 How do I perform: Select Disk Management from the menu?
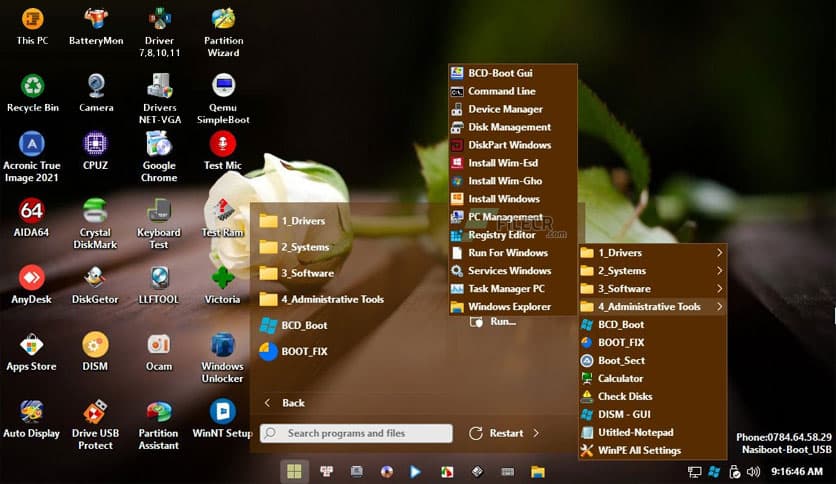pyautogui.click(x=509, y=127)
